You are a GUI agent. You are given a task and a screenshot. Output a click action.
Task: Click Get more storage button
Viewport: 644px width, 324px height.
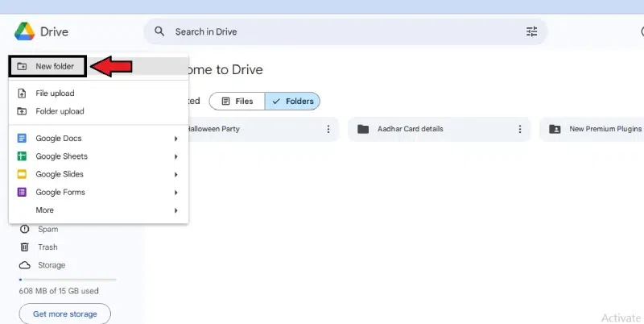tap(65, 314)
